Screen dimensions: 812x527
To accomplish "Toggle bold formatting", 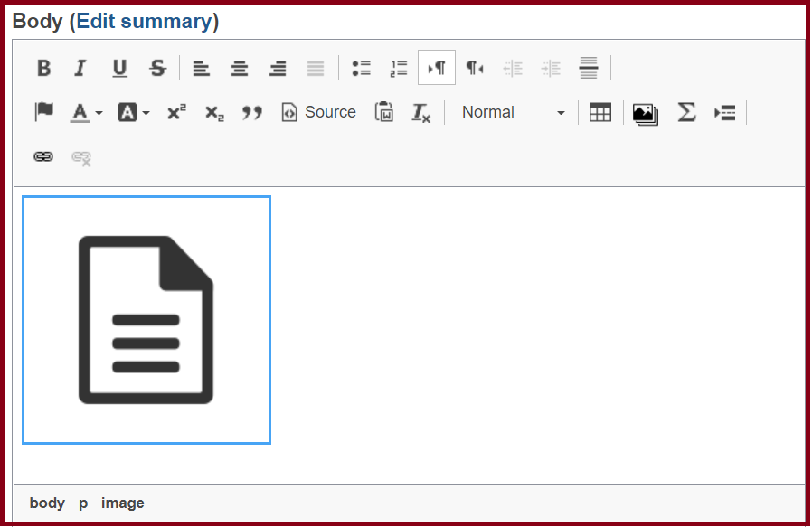I will pos(43,68).
